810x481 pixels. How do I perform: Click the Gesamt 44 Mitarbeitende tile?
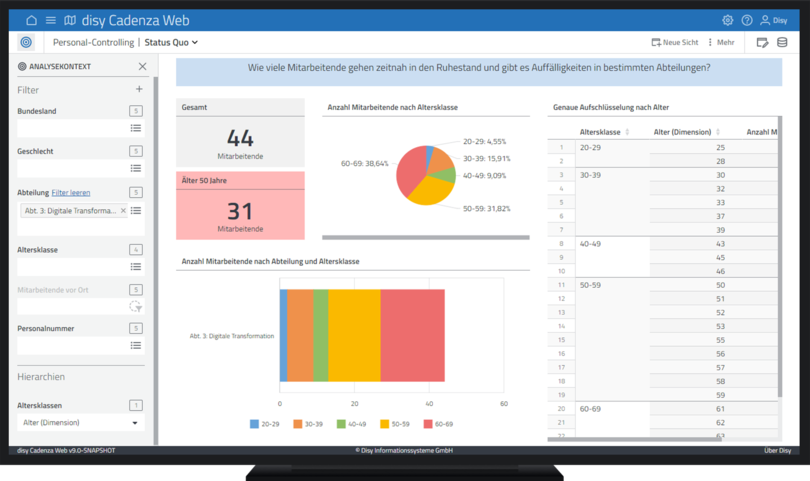(240, 133)
